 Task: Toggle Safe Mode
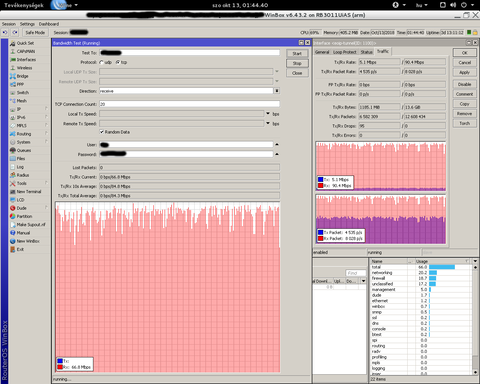point(35,32)
